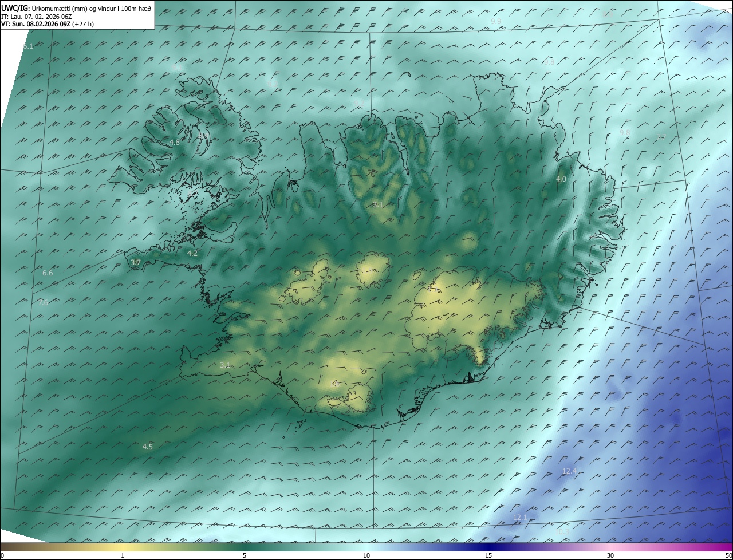The width and height of the screenshot is (733, 560).
Task: Click the 10.3 value label on the map
Action: [x=562, y=532]
